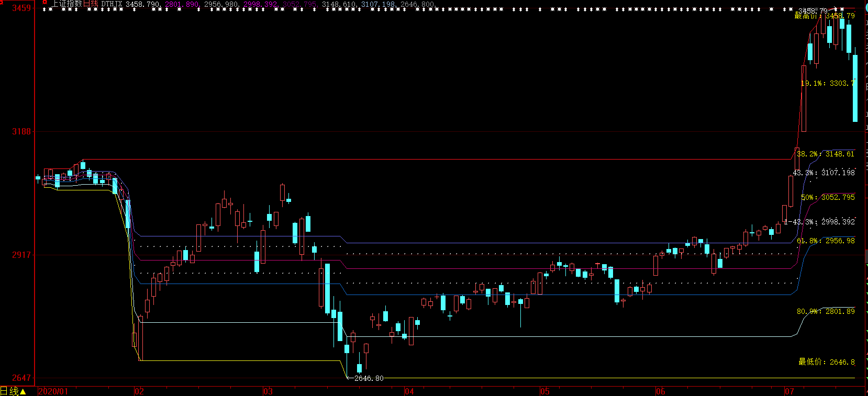Image resolution: width=868 pixels, height=396 pixels.
Task: Click the 43.3%: 3107.198 level label
Action: click(824, 173)
